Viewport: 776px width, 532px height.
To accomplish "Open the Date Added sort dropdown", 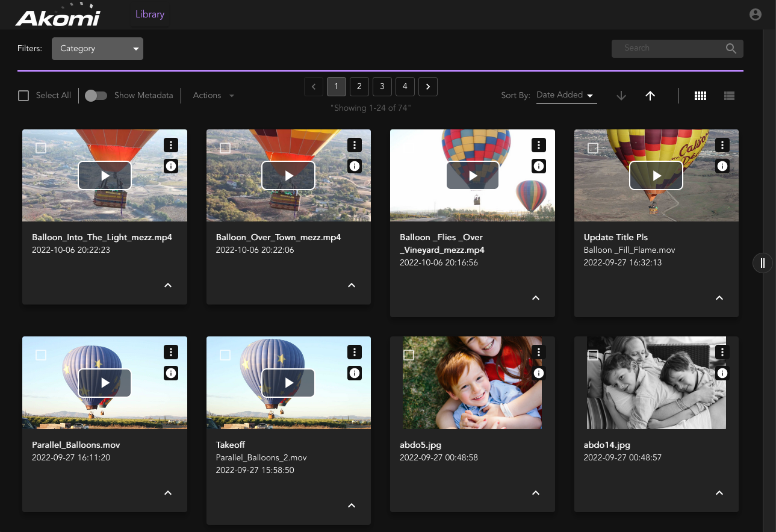I will point(566,95).
